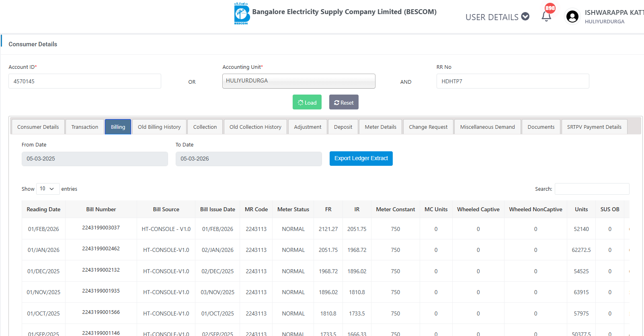Click the table Search box
Viewport: 644px width, 336px height.
[x=592, y=189]
